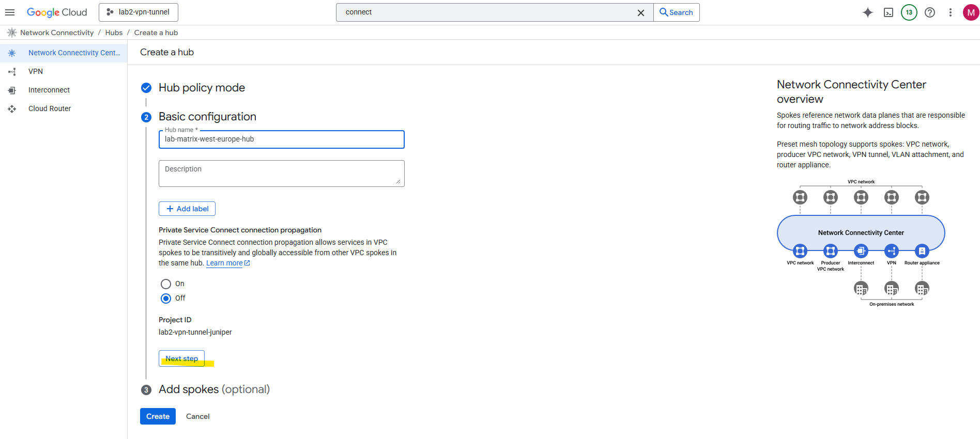Screen dimensions: 980x439
Task: Open notifications badge showing 13
Action: click(x=909, y=12)
